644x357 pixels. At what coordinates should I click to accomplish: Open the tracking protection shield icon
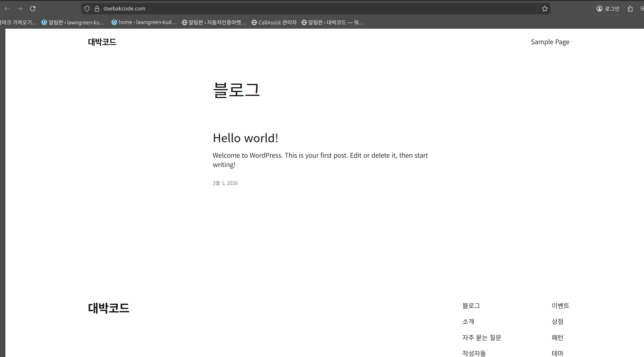coord(87,9)
